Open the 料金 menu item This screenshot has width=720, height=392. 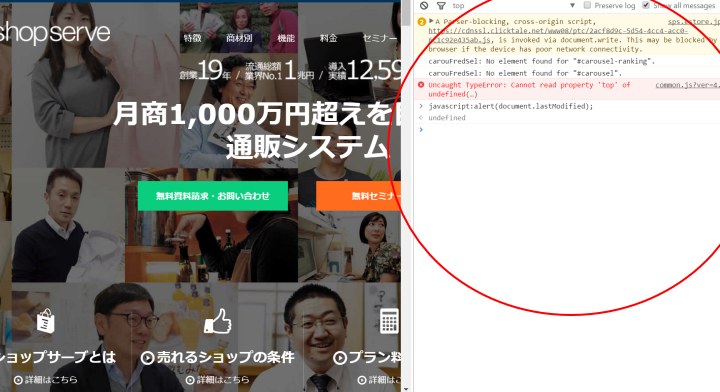point(328,38)
